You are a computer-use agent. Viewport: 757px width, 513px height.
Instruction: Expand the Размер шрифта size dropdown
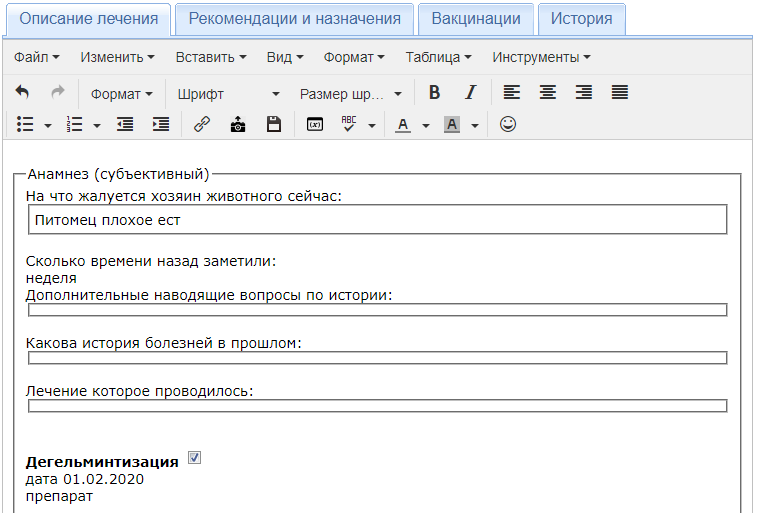(x=350, y=94)
